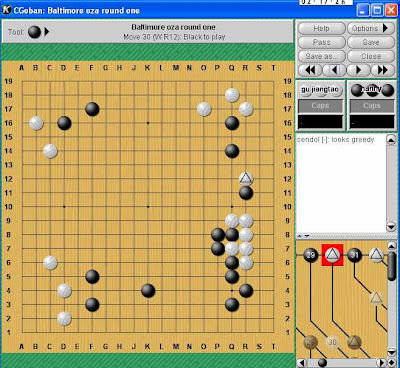Image resolution: width=400 pixels, height=368 pixels.
Task: Click the white stone at D4
Action: pos(64,291)
